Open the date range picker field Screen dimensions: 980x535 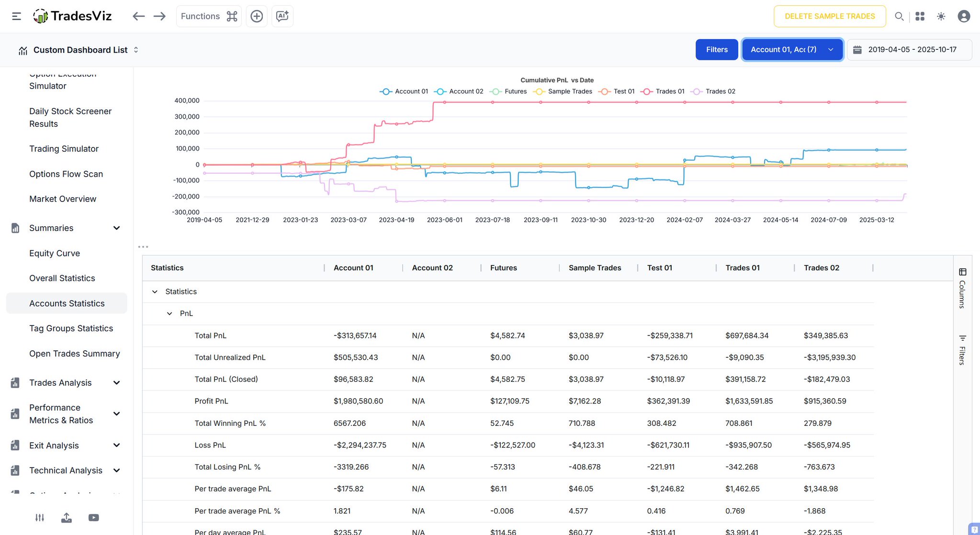pyautogui.click(x=909, y=50)
